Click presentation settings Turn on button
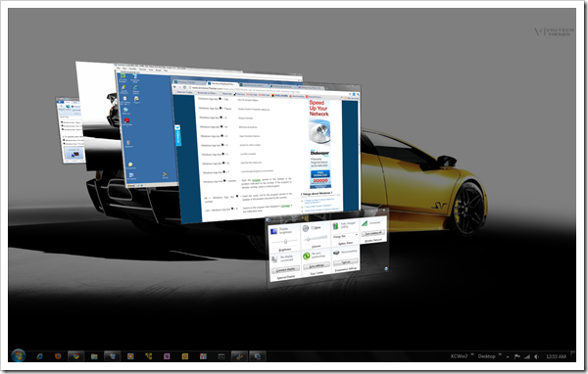This screenshot has height=374, width=588. pos(345,261)
